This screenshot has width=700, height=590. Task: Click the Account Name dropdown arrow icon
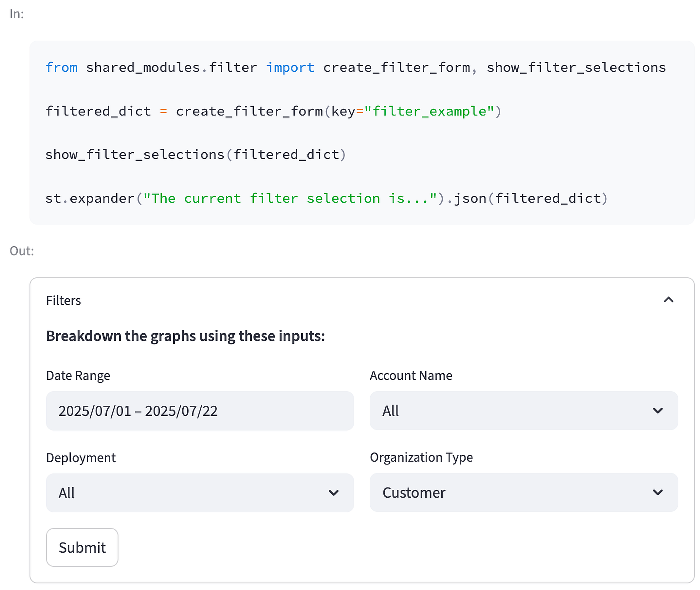[658, 411]
